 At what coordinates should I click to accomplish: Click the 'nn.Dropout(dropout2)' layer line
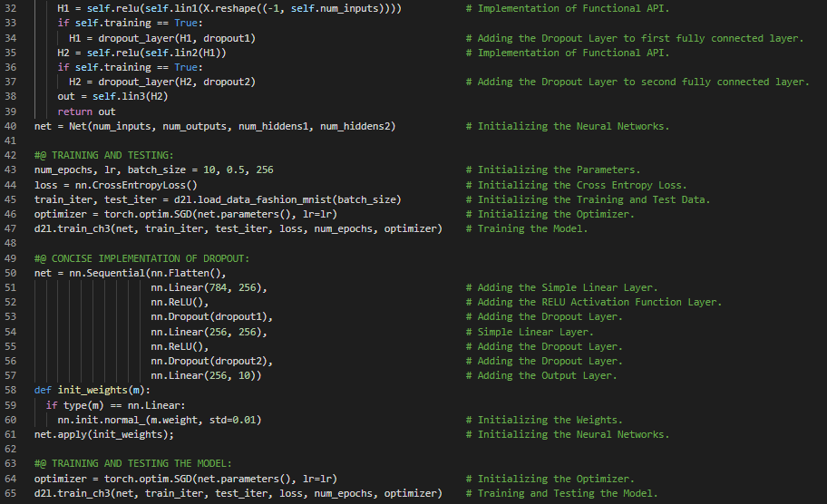tap(212, 361)
